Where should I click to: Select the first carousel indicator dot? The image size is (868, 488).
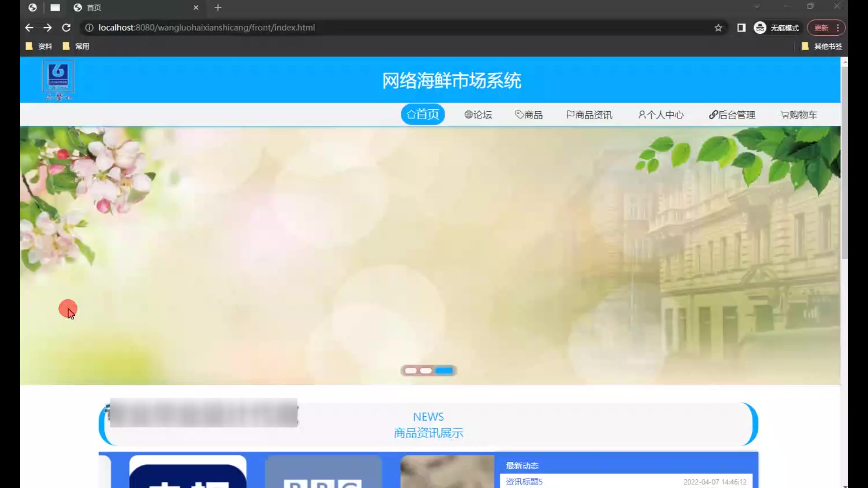click(x=410, y=371)
